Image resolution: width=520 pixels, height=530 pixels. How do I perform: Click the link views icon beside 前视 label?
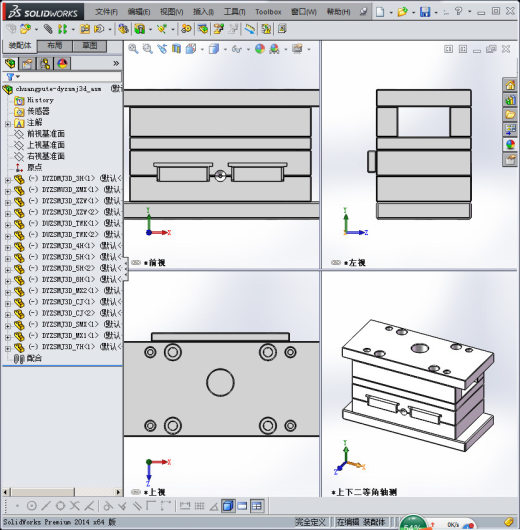(136, 263)
